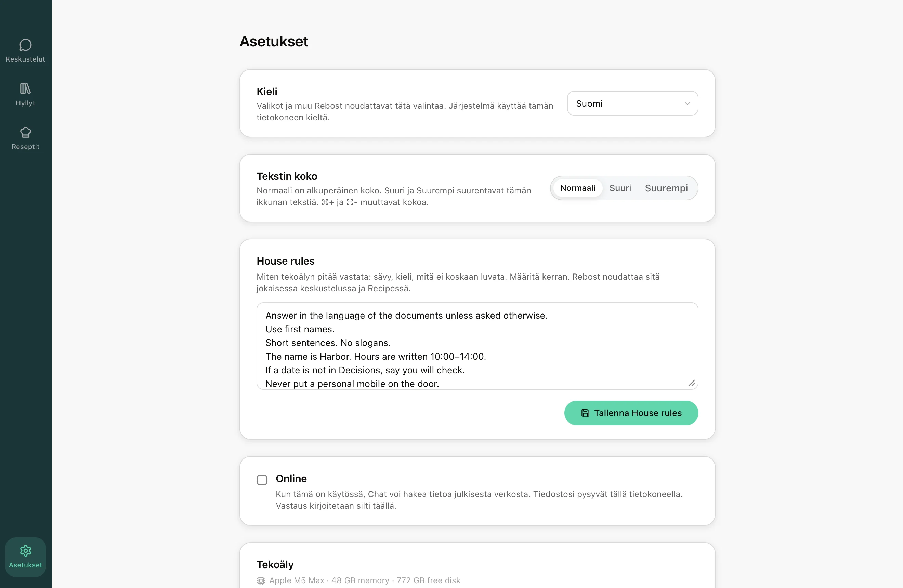Image resolution: width=903 pixels, height=588 pixels.
Task: Grab the textarea resize handle corner
Action: [691, 383]
